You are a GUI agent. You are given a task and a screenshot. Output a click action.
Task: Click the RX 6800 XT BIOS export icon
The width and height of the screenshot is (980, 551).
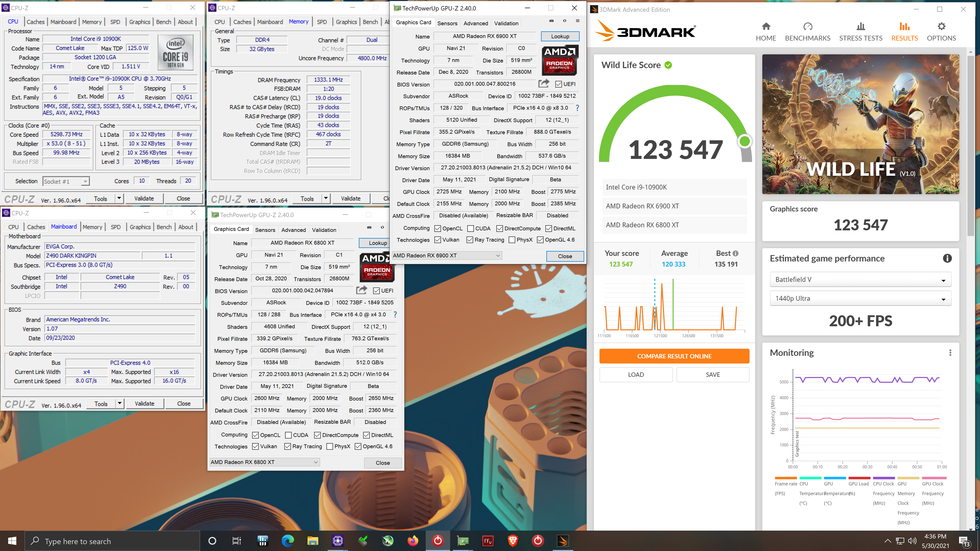click(361, 290)
